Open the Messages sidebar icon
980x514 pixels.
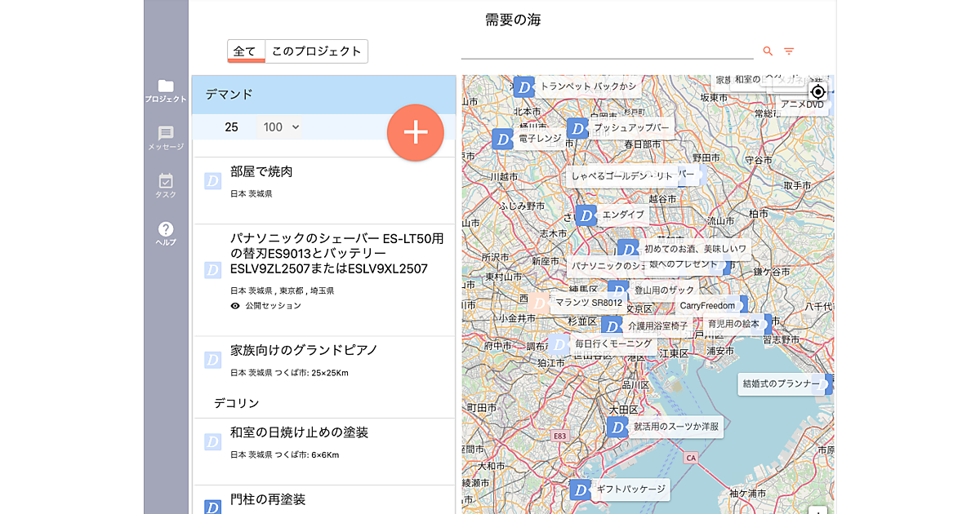pos(166,138)
